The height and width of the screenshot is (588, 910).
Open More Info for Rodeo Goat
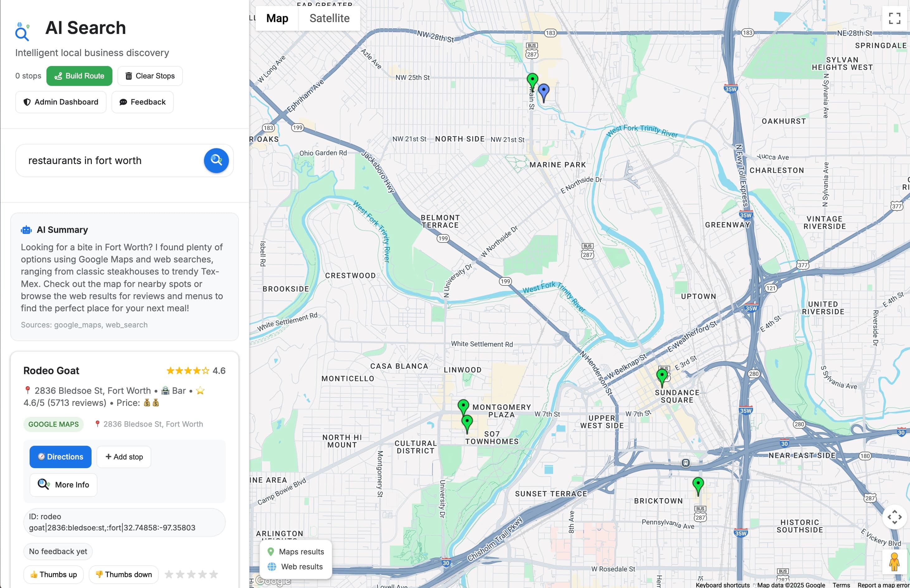click(x=63, y=485)
